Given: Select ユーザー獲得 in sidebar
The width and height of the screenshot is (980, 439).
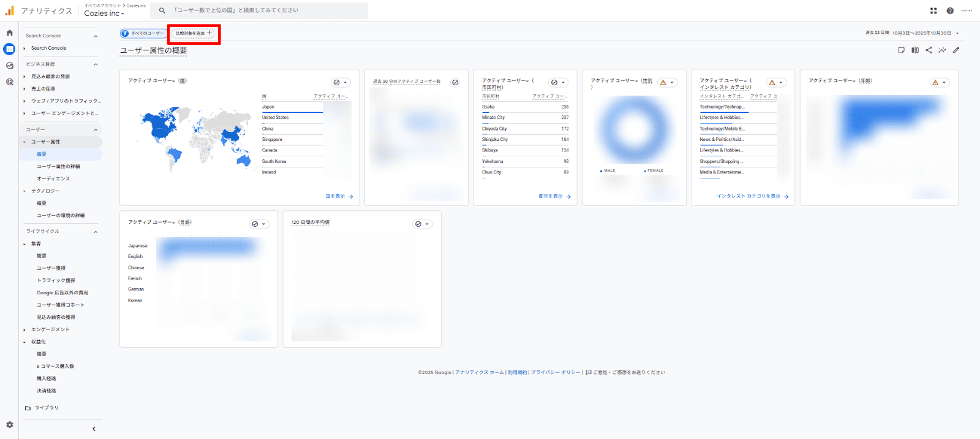Looking at the screenshot, I should point(51,269).
